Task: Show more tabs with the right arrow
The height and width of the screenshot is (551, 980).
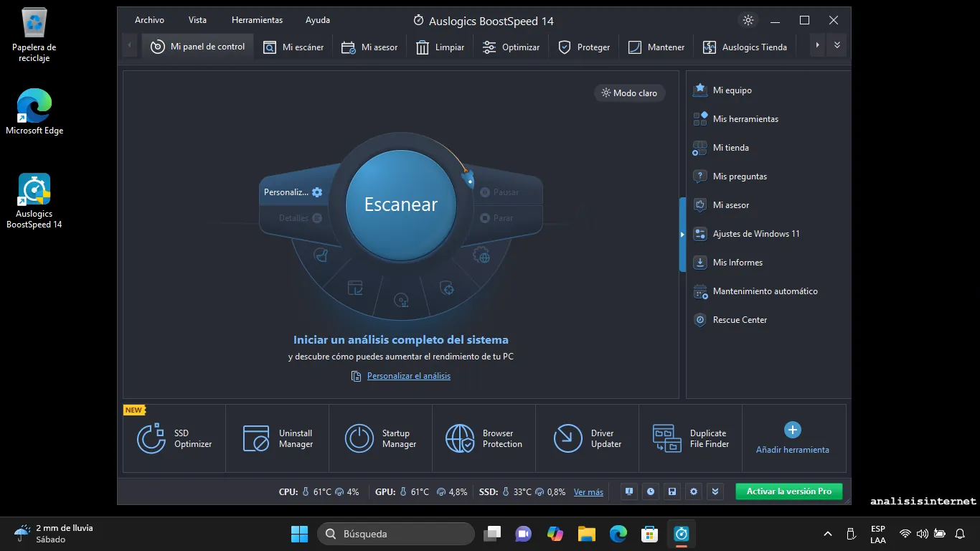Action: (x=817, y=45)
